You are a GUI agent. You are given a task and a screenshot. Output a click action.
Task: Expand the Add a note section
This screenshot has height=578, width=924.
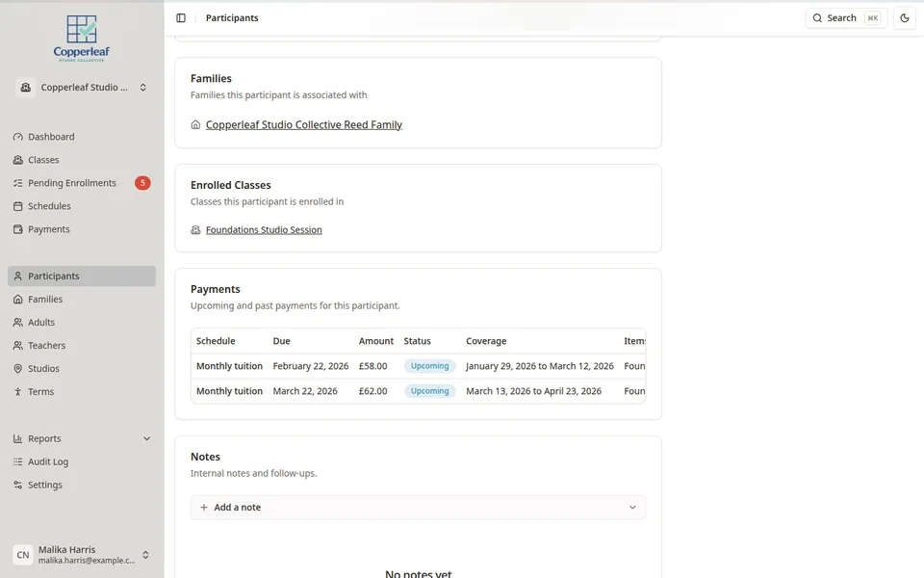tap(418, 507)
